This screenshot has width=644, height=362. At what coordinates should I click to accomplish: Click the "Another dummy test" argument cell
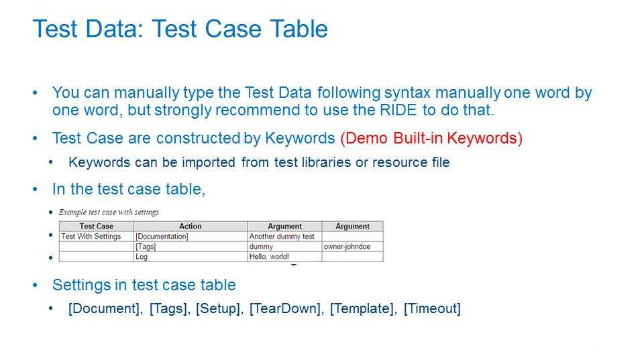[x=281, y=236]
